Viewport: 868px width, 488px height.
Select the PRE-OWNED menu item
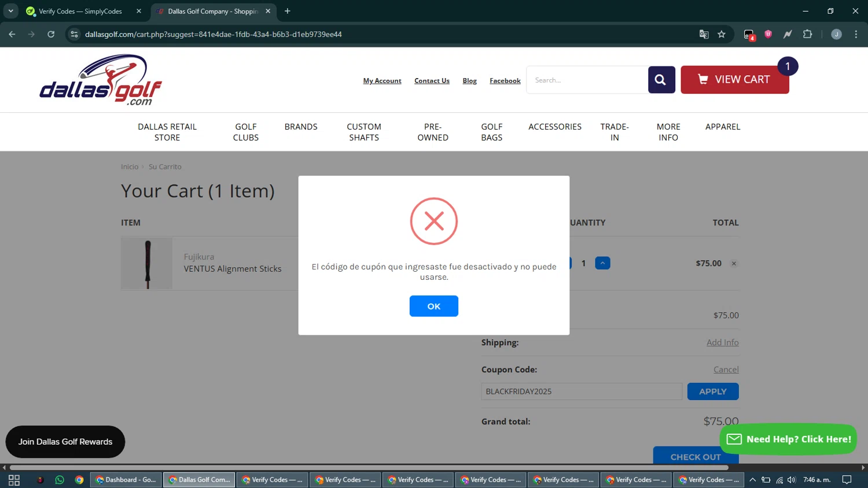pos(433,132)
